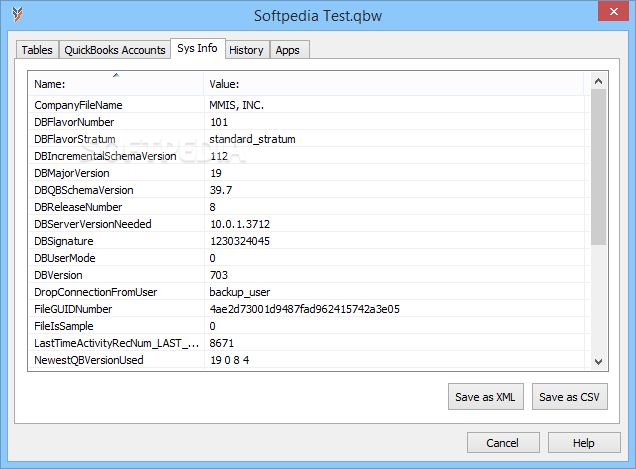
Task: Select the CompanyFileName row
Action: coord(309,105)
